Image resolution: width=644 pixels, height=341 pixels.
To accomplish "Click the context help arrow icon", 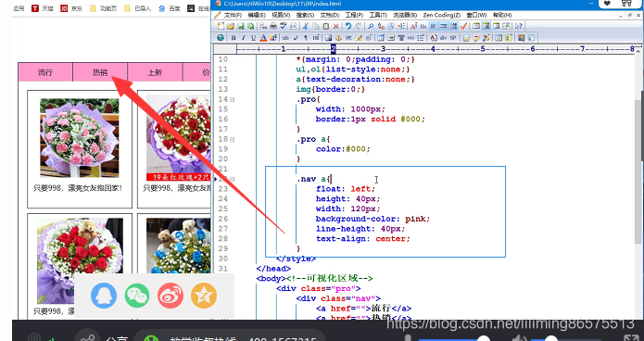I will coord(518,26).
